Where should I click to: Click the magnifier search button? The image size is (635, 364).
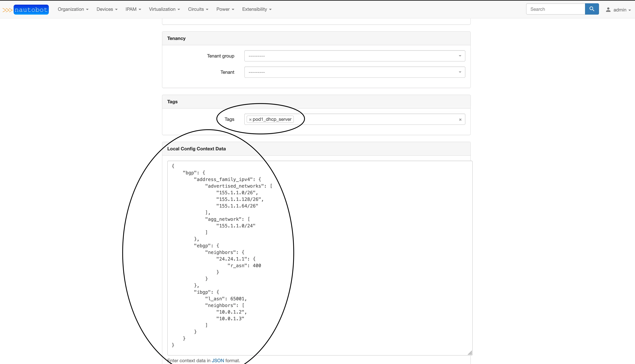[x=592, y=9]
